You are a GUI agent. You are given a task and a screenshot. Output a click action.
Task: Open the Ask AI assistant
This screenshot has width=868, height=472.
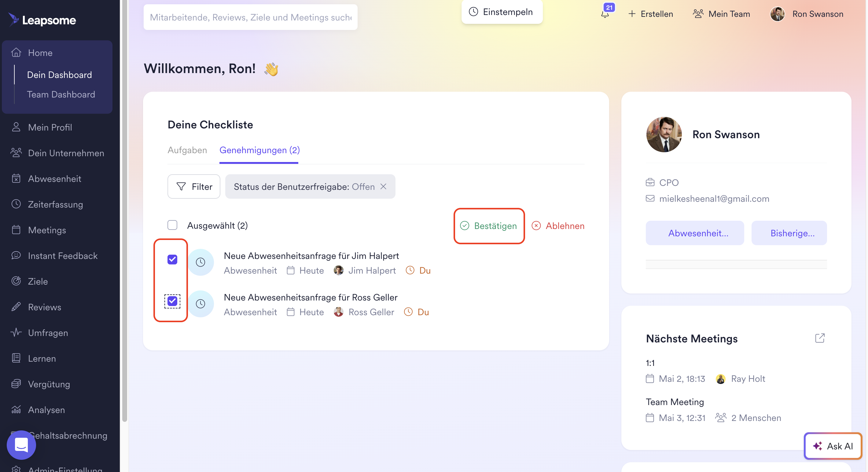coord(833,446)
